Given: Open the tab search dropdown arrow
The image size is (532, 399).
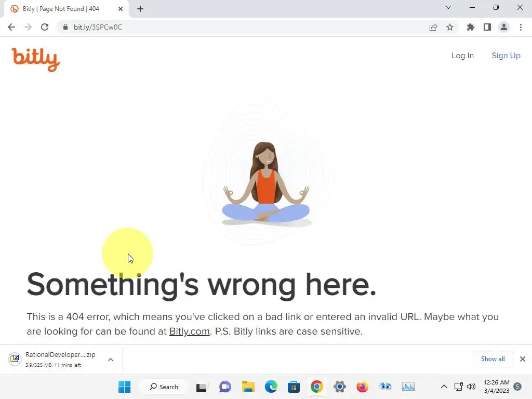Looking at the screenshot, I should [x=448, y=7].
